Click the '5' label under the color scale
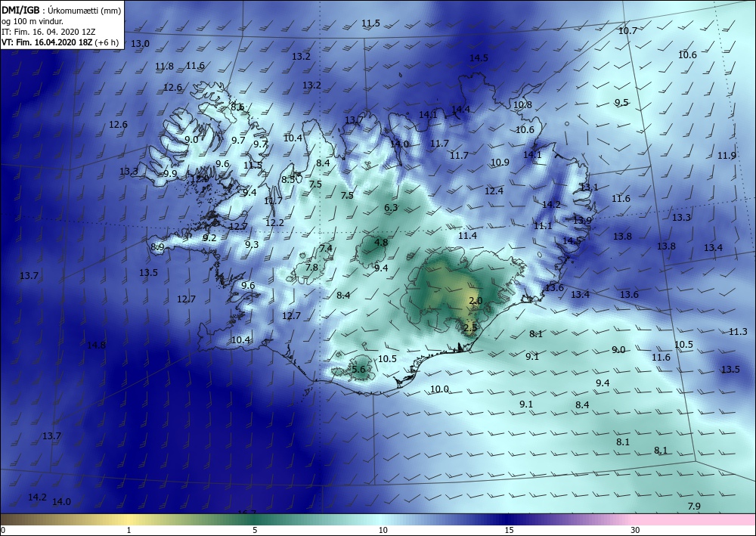Image resolution: width=756 pixels, height=536 pixels. (x=255, y=530)
